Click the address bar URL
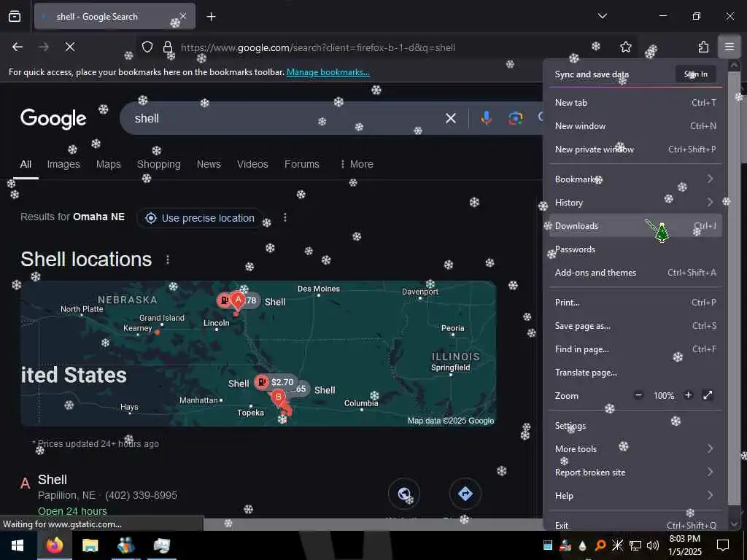This screenshot has height=560, width=747. [318, 47]
